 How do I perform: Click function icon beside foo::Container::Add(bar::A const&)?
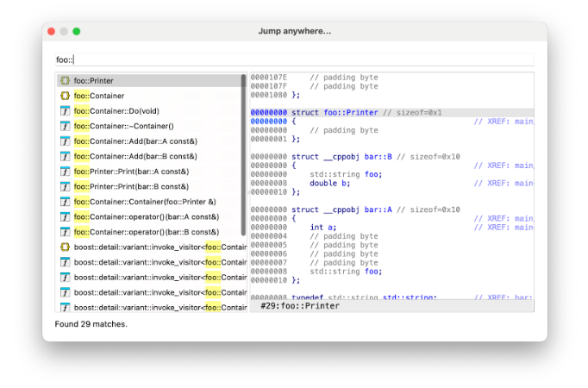(65, 141)
